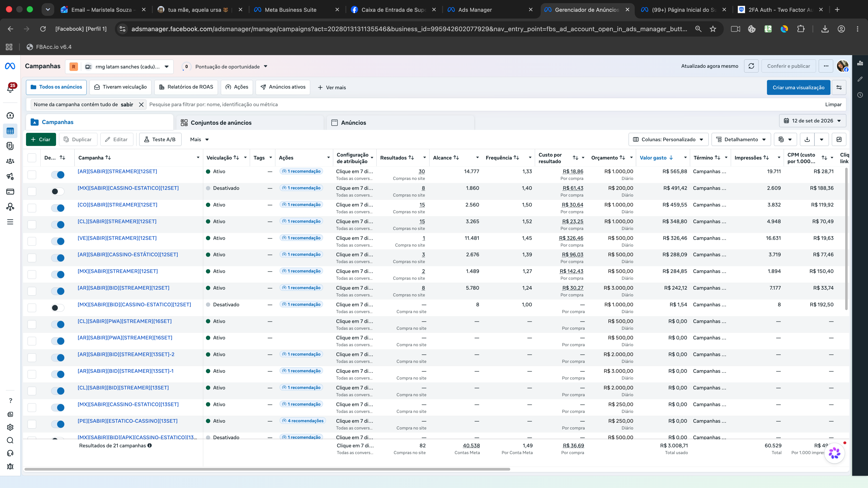Expand the Mais dropdown menu
Viewport: 868px width, 488px height.
pos(199,139)
